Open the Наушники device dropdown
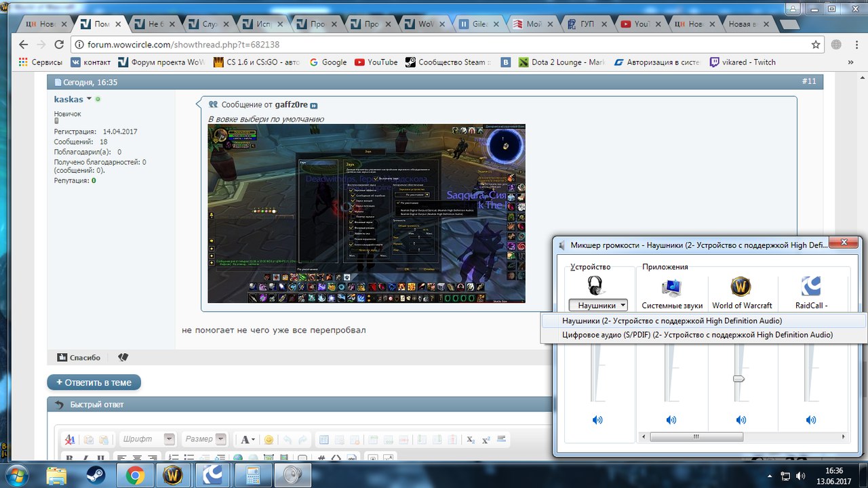 click(x=598, y=306)
